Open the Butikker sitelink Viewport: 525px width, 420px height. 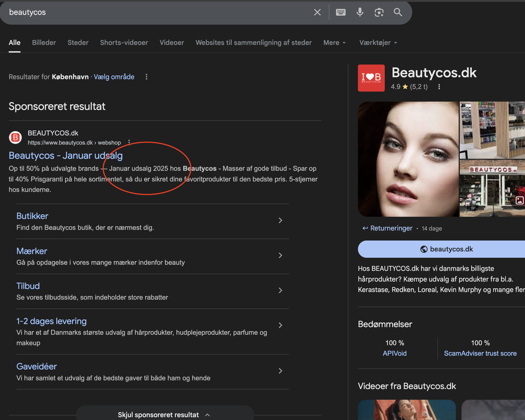tap(32, 216)
